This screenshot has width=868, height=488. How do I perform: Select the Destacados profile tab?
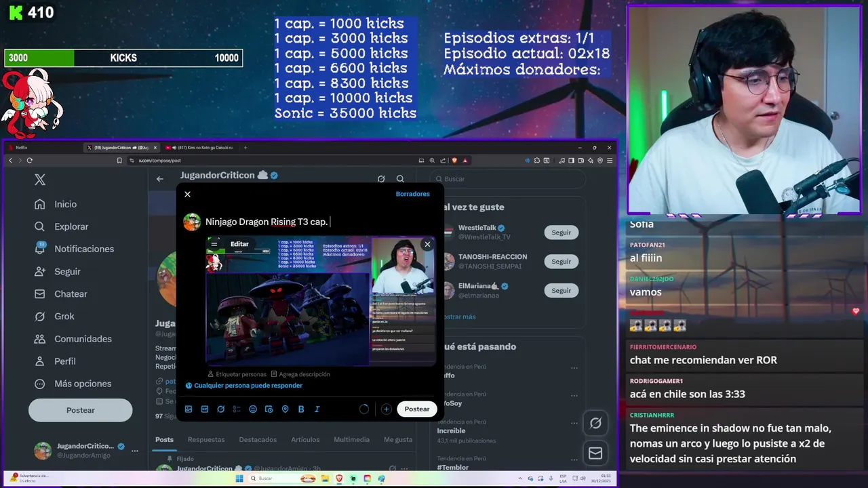point(258,440)
